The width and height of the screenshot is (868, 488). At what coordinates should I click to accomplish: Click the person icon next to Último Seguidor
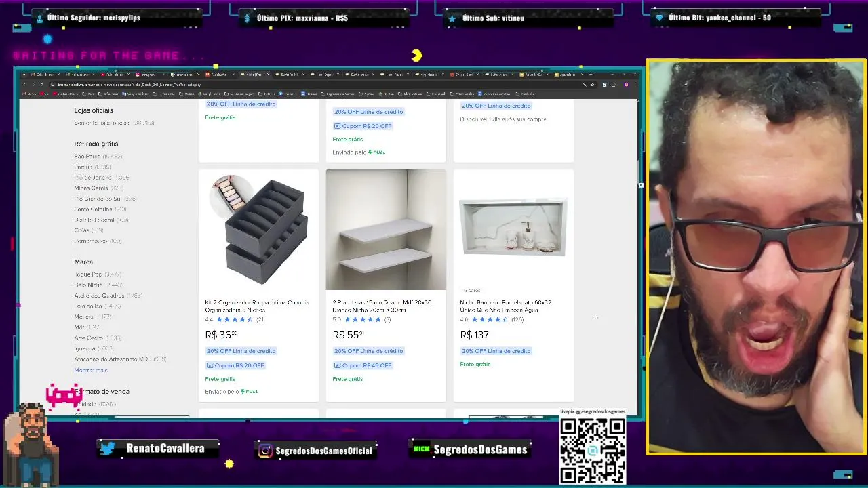(x=39, y=18)
